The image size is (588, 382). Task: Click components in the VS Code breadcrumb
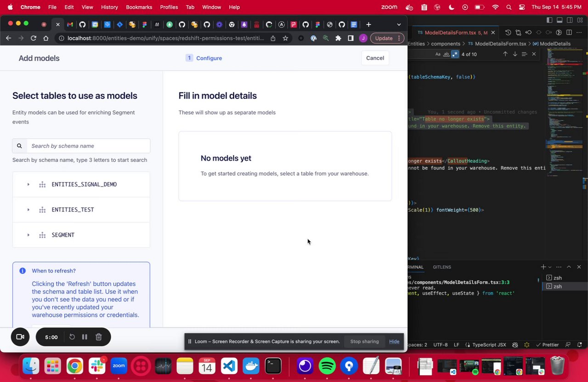(x=446, y=44)
